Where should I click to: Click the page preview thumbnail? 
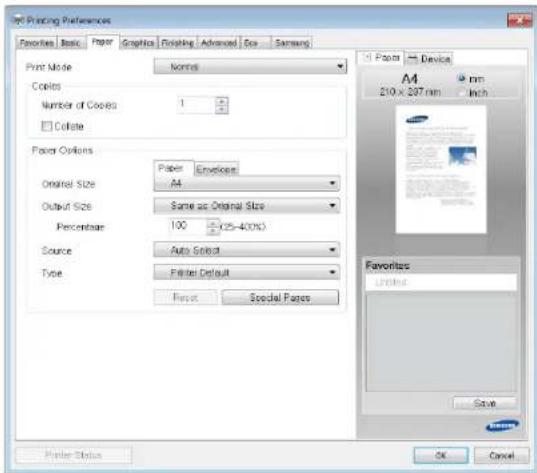tap(441, 169)
